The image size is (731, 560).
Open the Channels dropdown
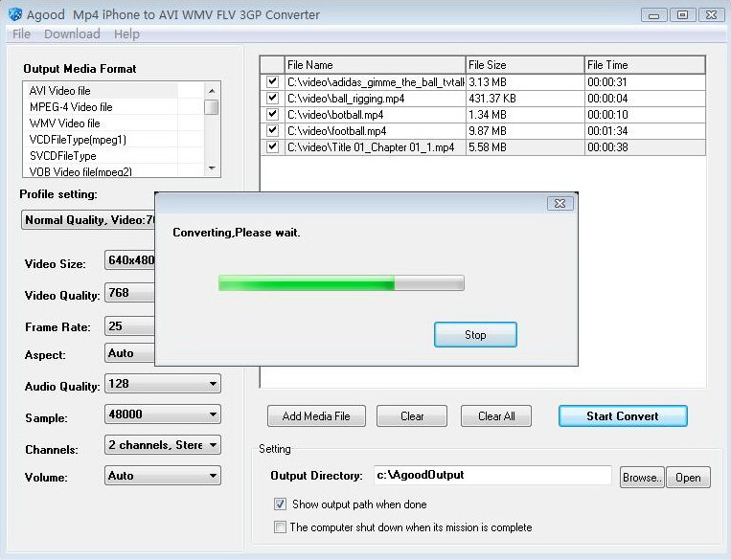(x=163, y=445)
